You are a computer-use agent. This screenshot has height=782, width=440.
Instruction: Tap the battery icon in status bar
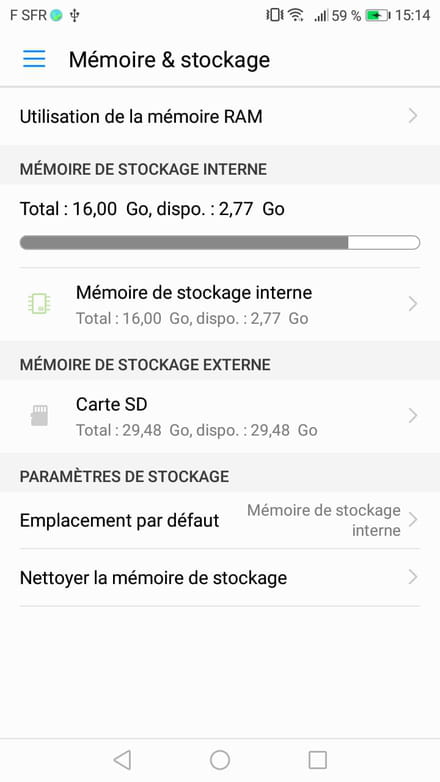pos(378,15)
